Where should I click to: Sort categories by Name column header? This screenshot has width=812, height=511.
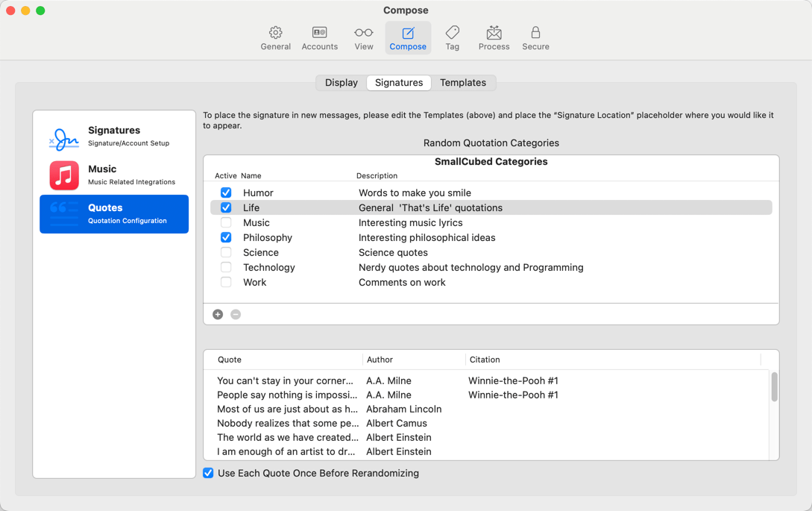click(x=251, y=176)
